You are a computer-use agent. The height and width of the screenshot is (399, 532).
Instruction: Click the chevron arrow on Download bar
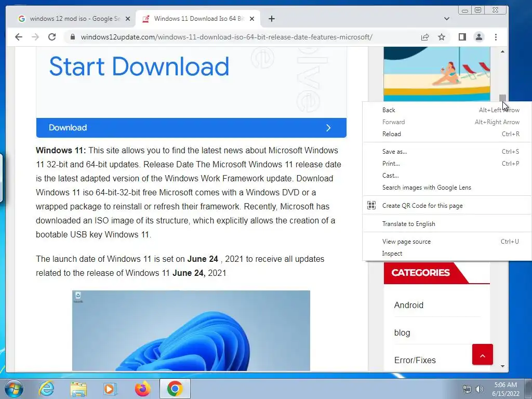click(328, 128)
